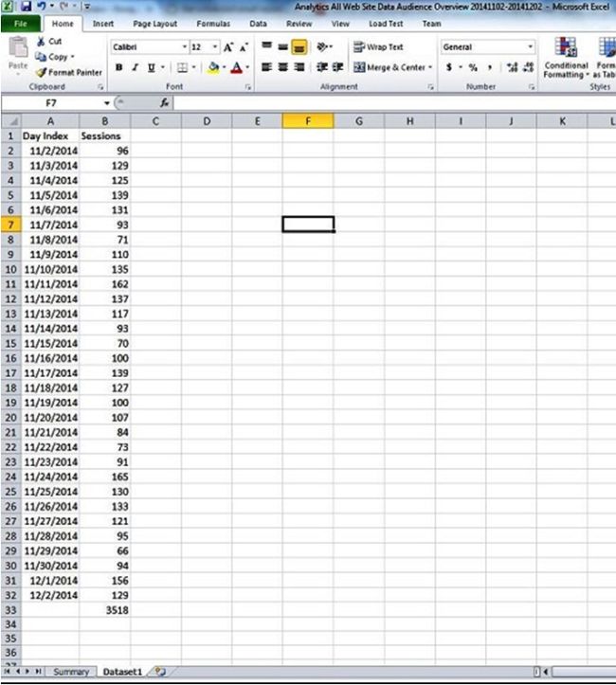Apply Accounting dollar number format
This screenshot has height=685, width=616.
[448, 67]
